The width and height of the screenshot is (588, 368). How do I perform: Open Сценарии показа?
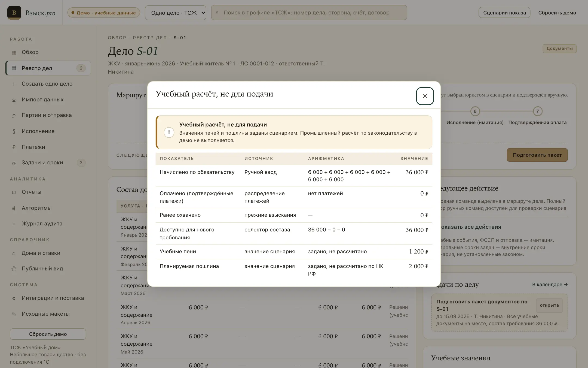504,13
